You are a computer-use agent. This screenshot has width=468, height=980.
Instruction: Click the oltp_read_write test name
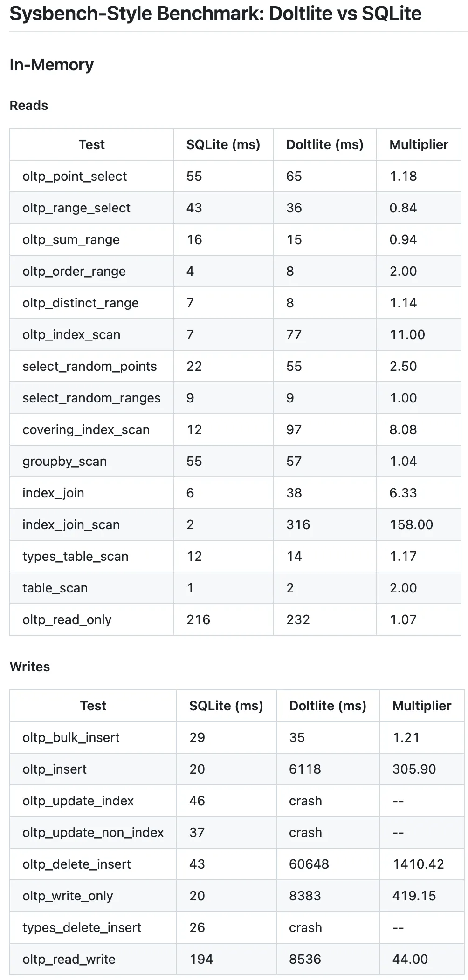pyautogui.click(x=69, y=959)
